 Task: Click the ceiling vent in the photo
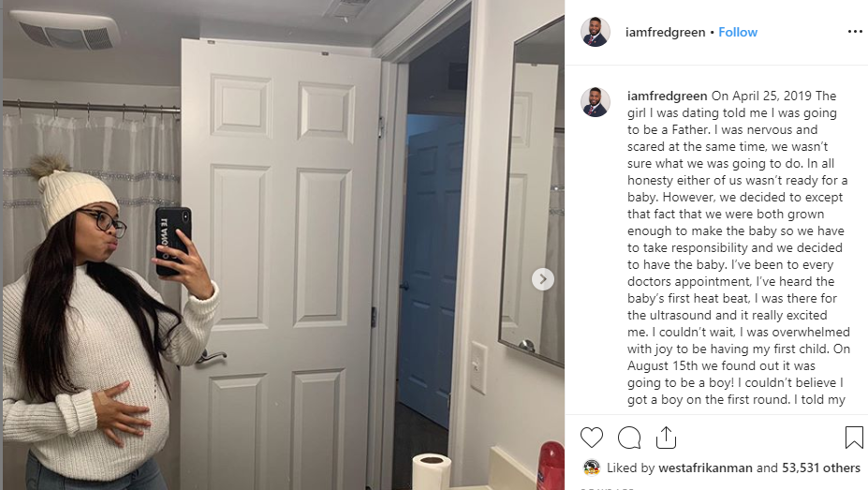point(66,29)
